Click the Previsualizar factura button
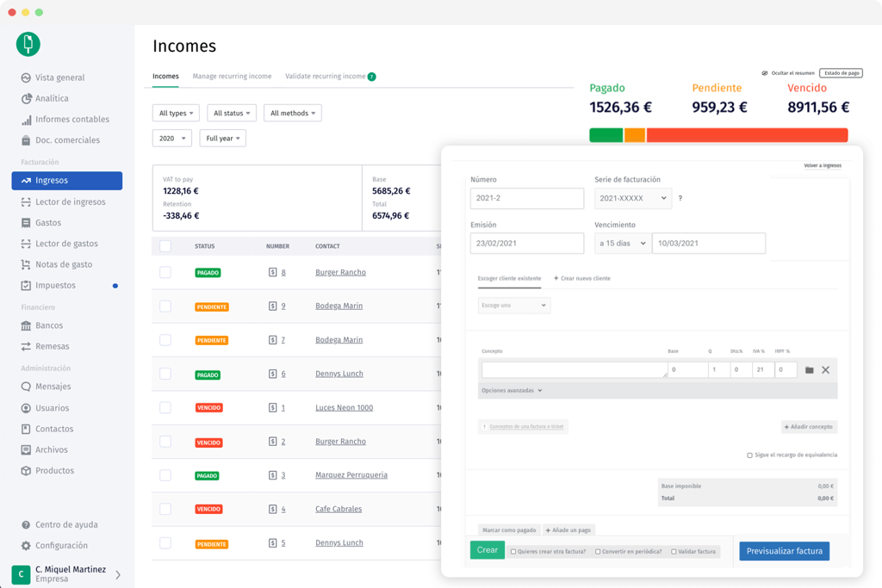The width and height of the screenshot is (882, 588). [784, 551]
